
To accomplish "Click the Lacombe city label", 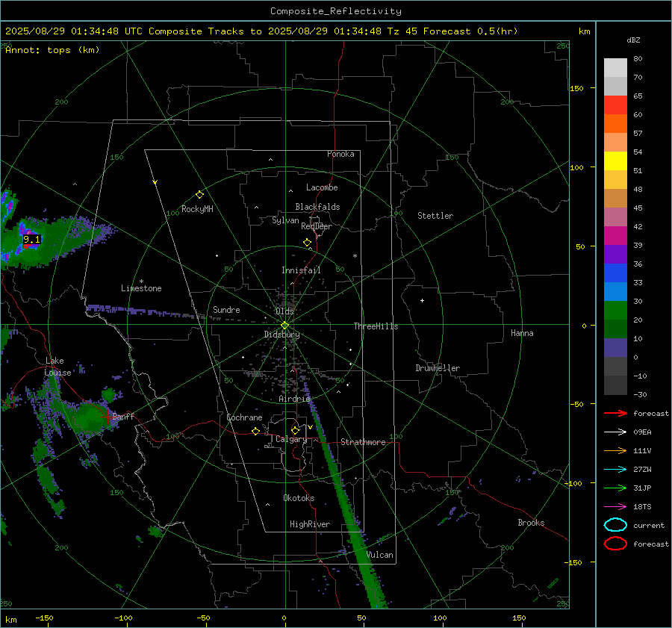I will click(x=322, y=187).
